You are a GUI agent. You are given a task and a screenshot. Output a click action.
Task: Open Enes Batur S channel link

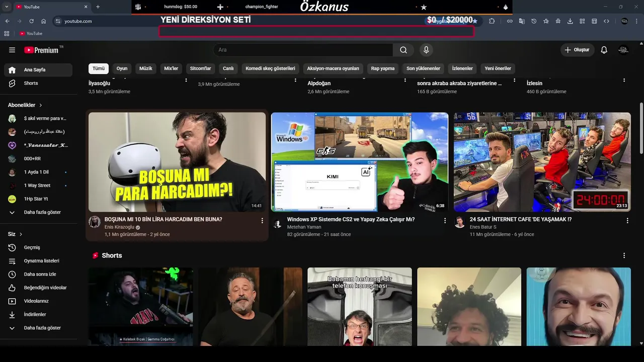point(483,227)
